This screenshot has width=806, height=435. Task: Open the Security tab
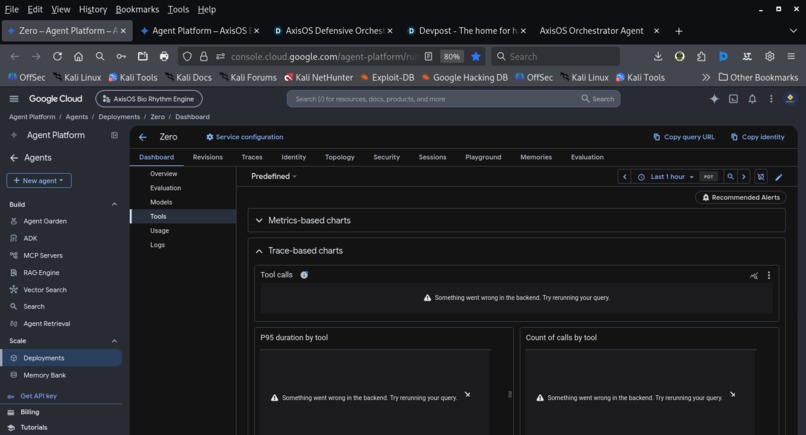[387, 157]
